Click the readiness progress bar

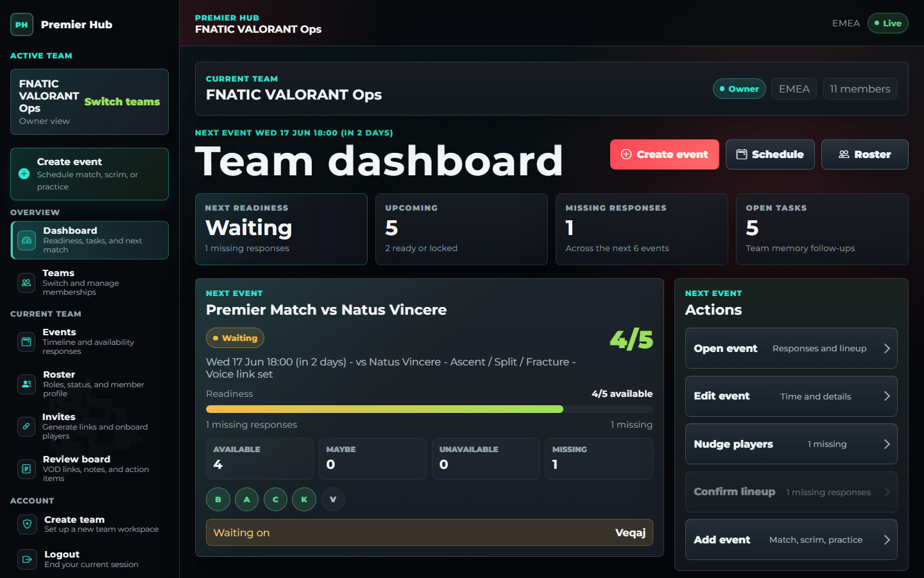pos(429,409)
